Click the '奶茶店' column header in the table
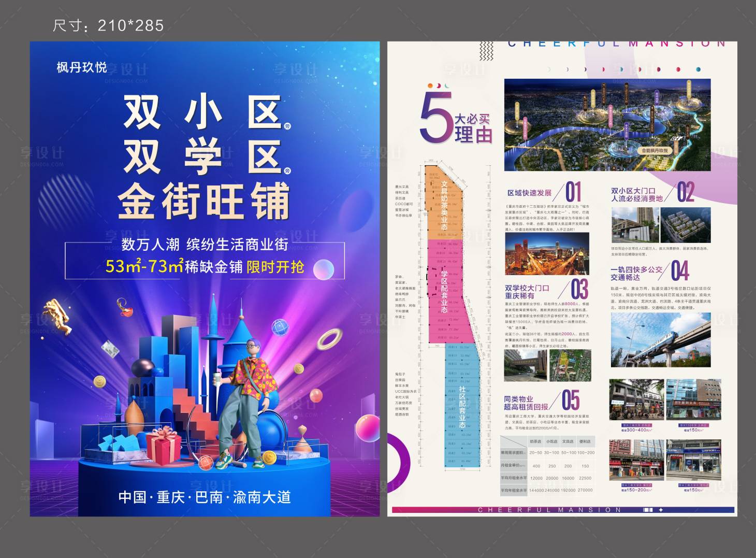The image size is (756, 558). point(535,441)
